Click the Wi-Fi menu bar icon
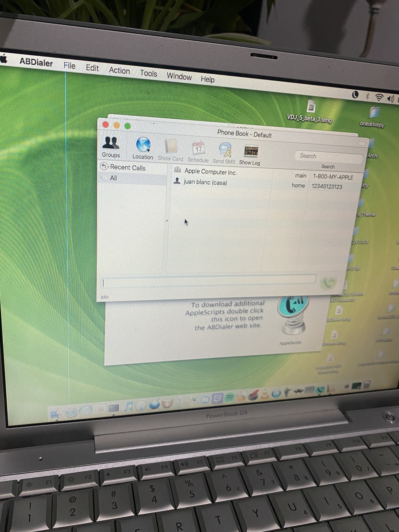399x532 pixels. tap(379, 98)
